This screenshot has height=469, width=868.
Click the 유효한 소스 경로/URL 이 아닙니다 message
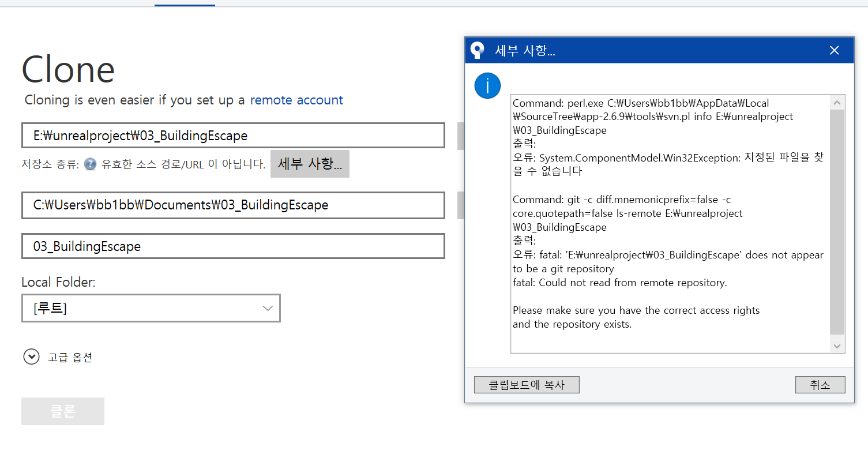[183, 164]
